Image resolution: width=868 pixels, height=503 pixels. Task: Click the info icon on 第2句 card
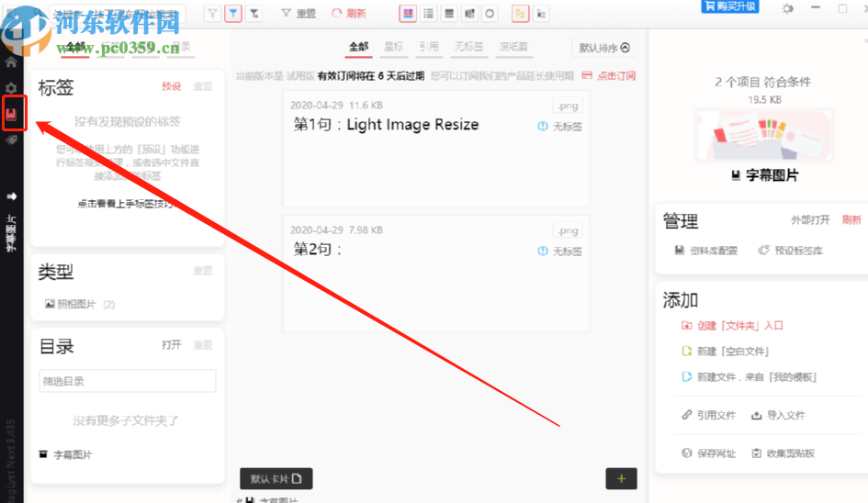coord(543,251)
